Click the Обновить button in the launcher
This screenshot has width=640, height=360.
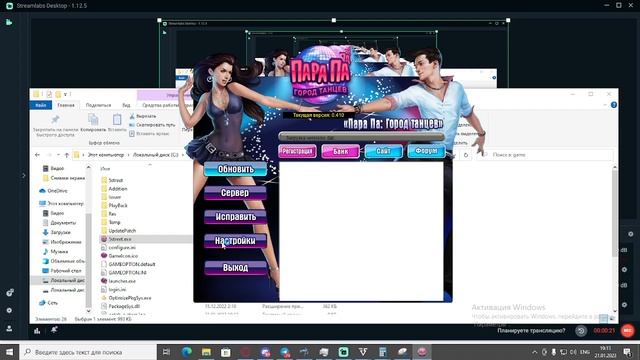(236, 169)
